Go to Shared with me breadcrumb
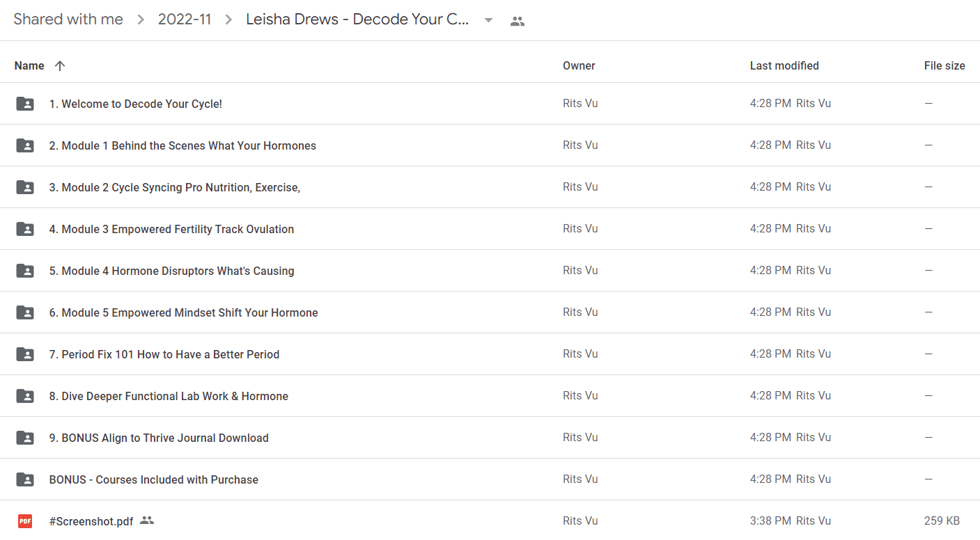This screenshot has height=540, width=980. [68, 19]
